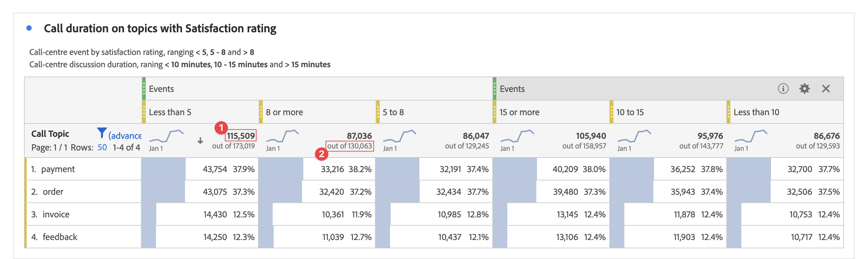Close the freeform table panel
The height and width of the screenshot is (259, 868).
pos(826,89)
